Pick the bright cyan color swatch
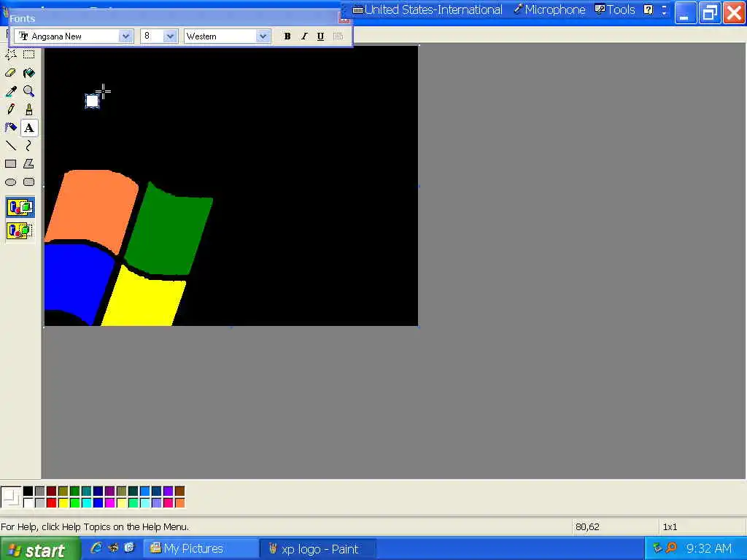The image size is (747, 560). pyautogui.click(x=86, y=503)
